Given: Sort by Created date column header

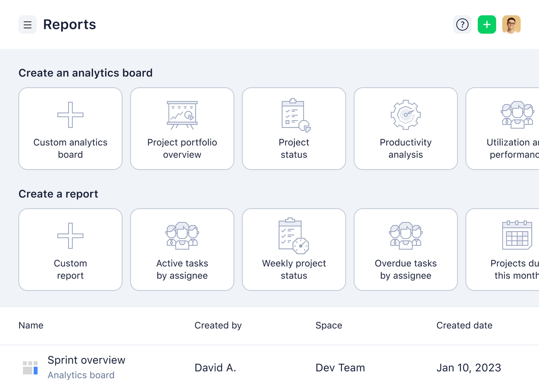Looking at the screenshot, I should [x=464, y=325].
